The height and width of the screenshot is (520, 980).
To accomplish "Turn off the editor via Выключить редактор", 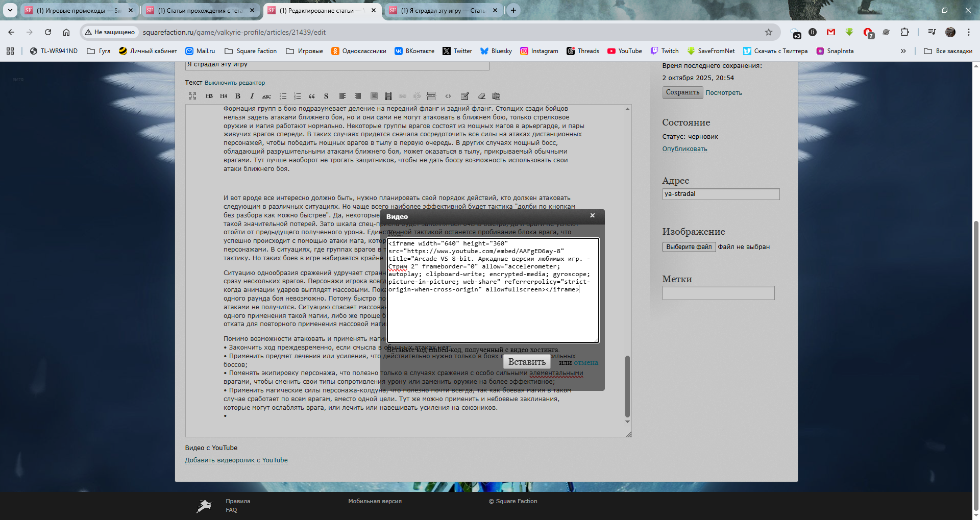I will 234,83.
